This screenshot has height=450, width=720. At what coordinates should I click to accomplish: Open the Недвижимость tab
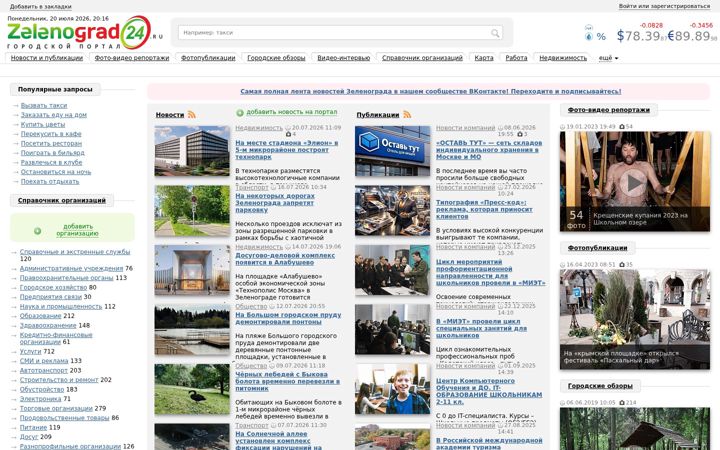tap(563, 58)
